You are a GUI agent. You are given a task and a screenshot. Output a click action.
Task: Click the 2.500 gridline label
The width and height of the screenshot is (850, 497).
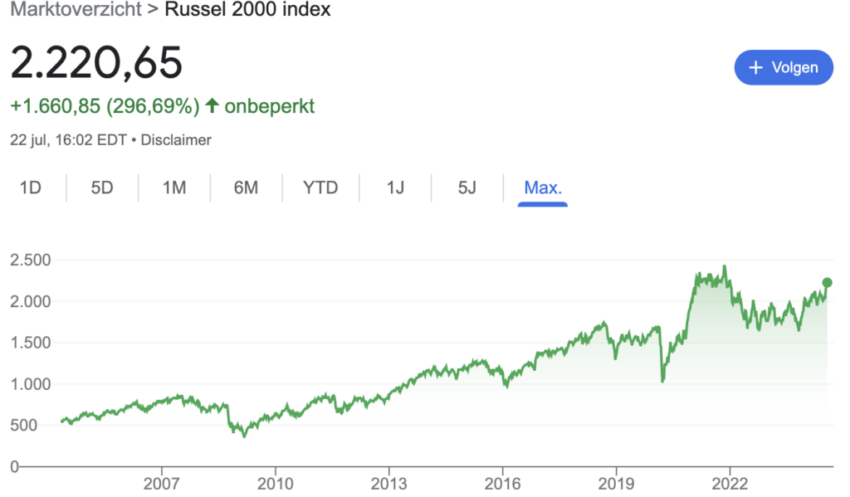click(x=30, y=260)
